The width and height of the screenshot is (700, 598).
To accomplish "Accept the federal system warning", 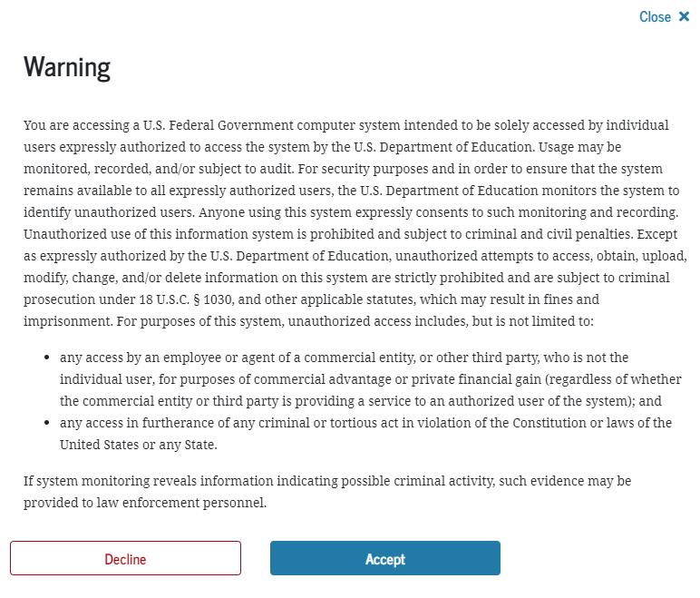I will (384, 559).
